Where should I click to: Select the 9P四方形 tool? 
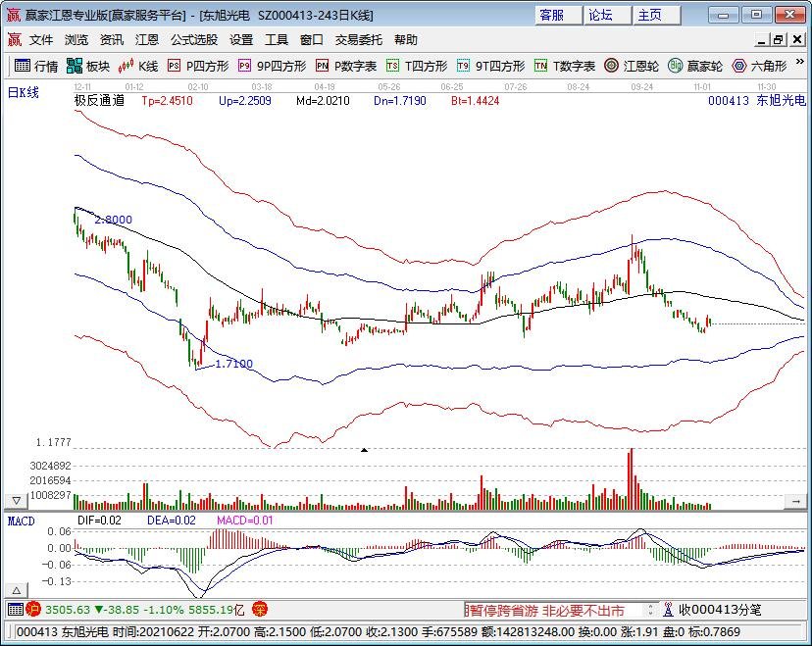tap(272, 67)
